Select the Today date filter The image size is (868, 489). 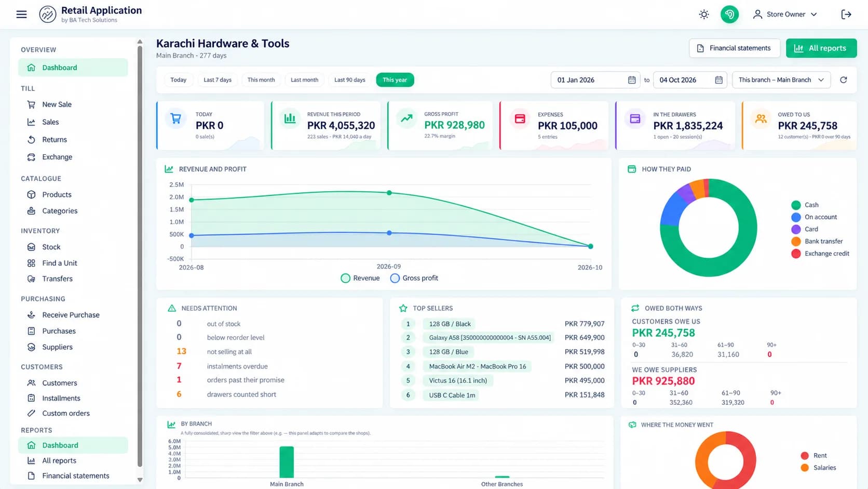click(x=178, y=80)
